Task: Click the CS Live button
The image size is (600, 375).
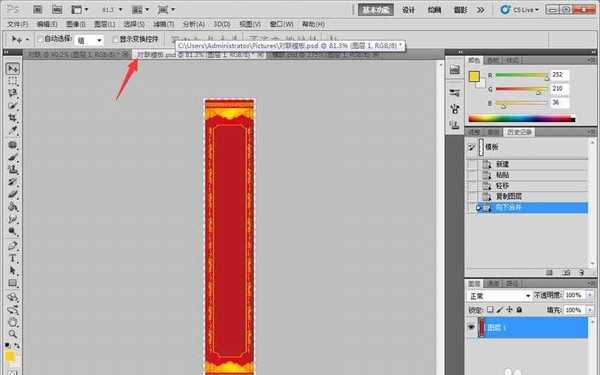Action: pos(520,10)
